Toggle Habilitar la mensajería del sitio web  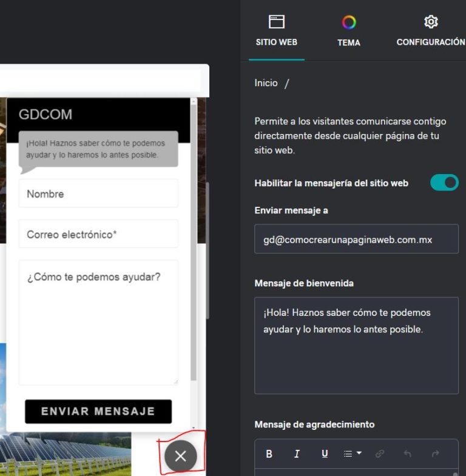coord(444,183)
